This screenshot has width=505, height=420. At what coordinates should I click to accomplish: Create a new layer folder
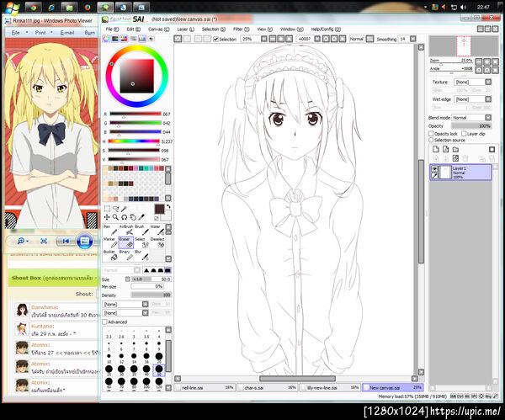(x=455, y=149)
